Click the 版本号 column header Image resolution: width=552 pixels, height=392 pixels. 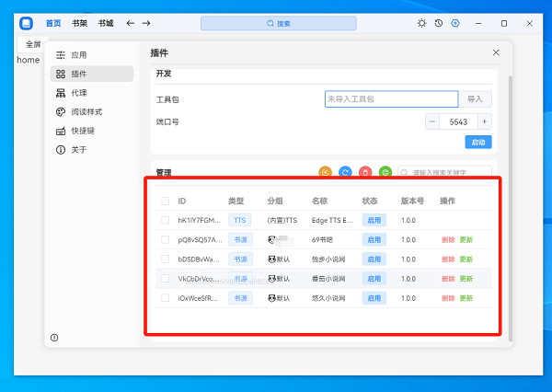coord(412,201)
